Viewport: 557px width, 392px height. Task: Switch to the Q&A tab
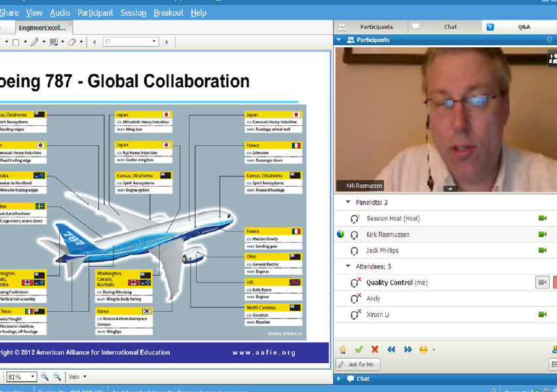click(x=523, y=27)
